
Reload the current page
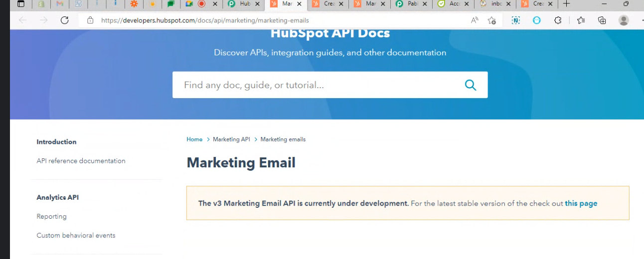(x=65, y=20)
